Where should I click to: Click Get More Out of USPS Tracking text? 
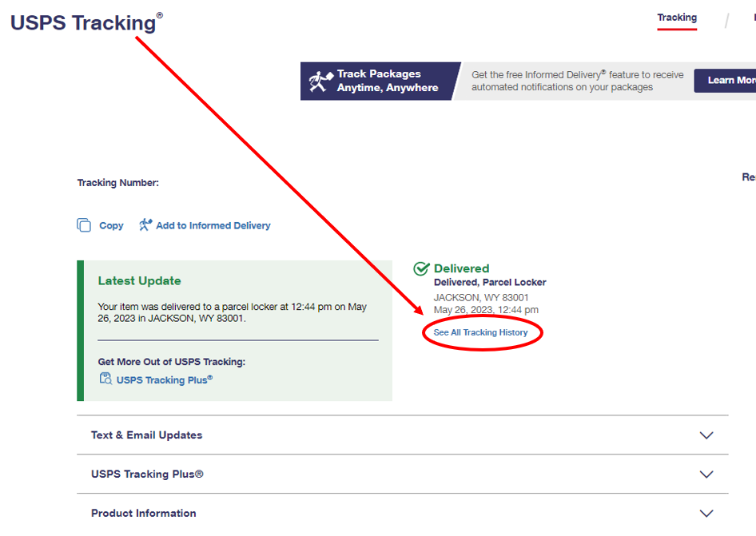[172, 362]
